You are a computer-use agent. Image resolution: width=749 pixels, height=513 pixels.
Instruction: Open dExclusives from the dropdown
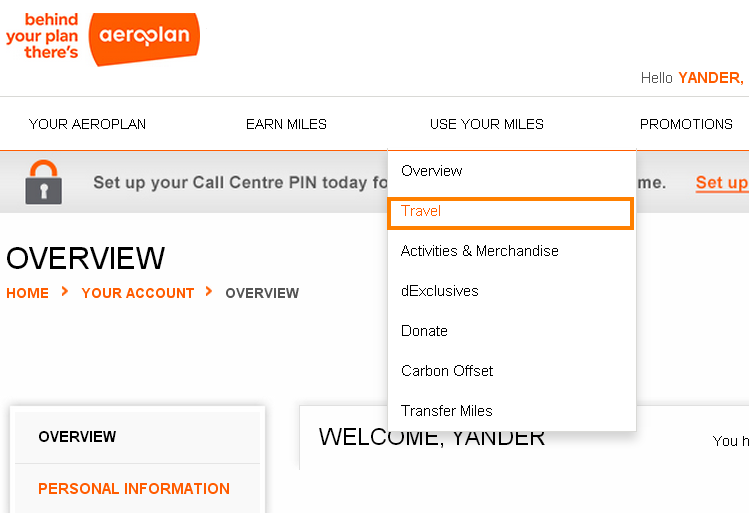(x=439, y=291)
